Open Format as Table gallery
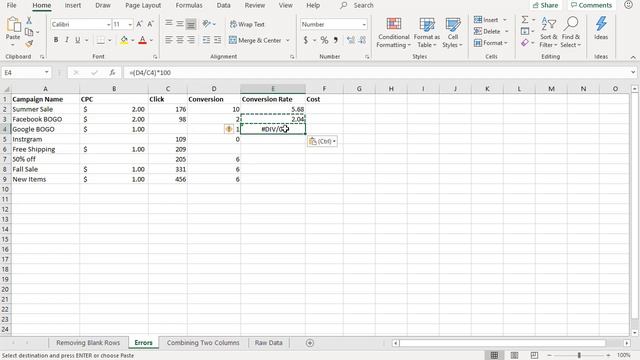Image resolution: width=640 pixels, height=360 pixels. click(427, 33)
